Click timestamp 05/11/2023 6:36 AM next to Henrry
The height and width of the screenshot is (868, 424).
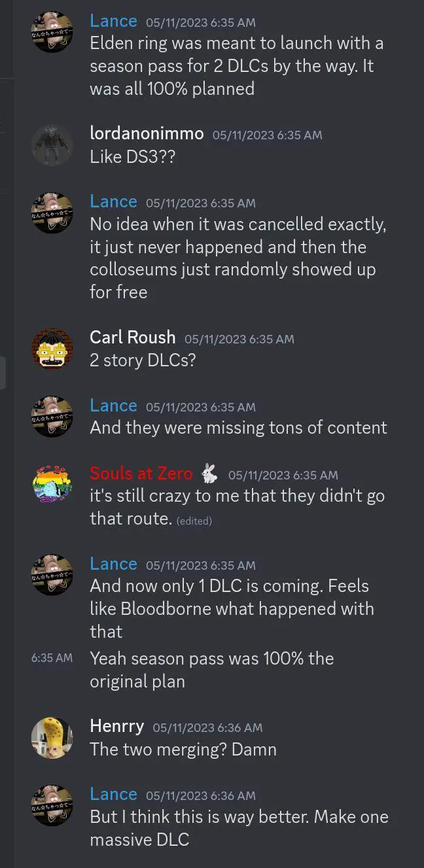pos(207,727)
